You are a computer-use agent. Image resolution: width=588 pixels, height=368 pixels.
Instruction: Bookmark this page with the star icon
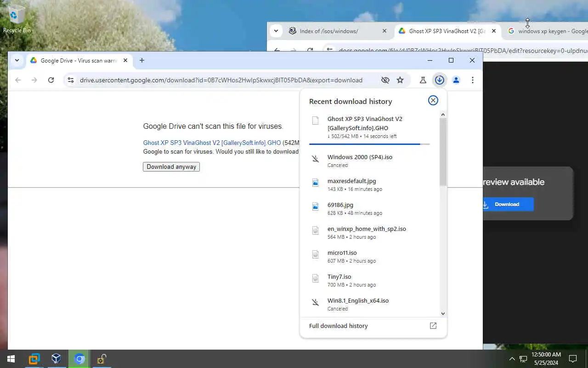tap(400, 80)
